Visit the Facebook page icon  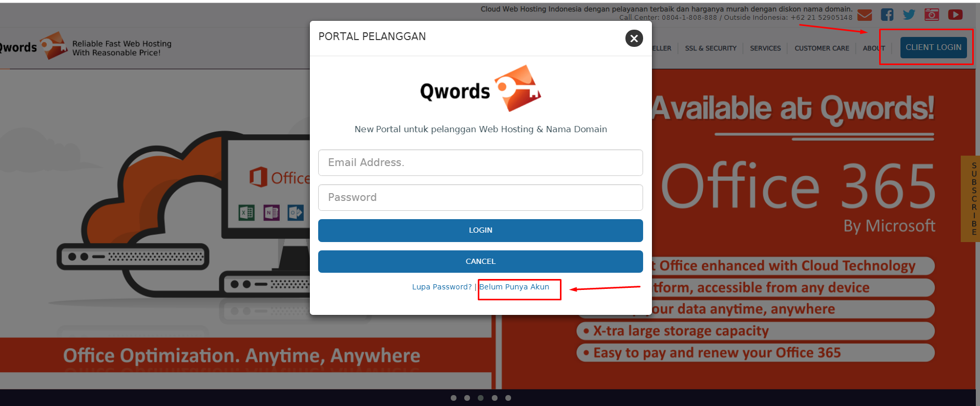(887, 15)
